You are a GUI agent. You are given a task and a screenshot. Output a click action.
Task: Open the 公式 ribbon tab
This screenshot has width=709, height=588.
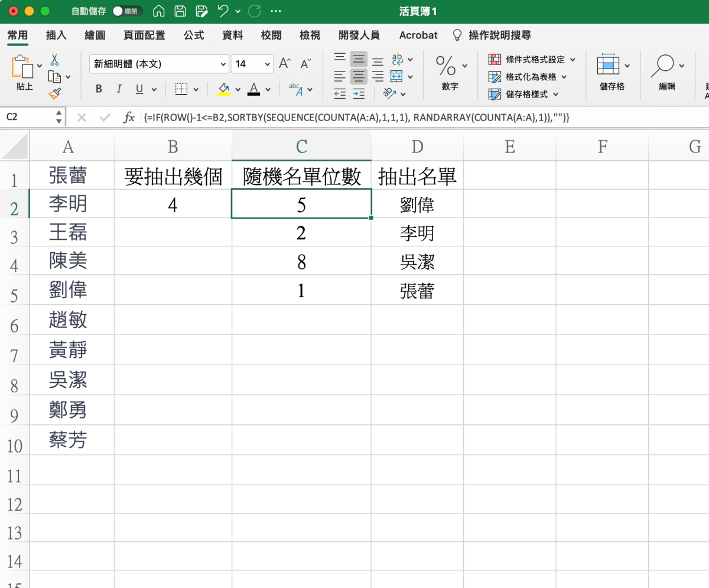[194, 35]
